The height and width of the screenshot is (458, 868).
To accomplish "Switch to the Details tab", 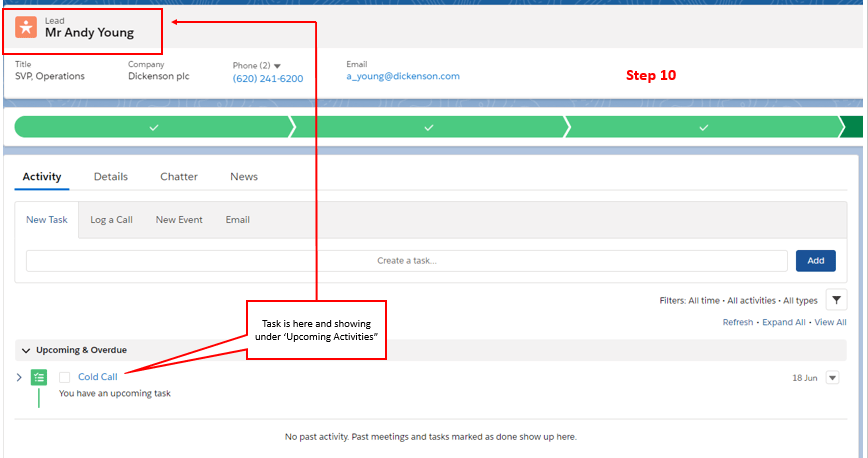I will click(111, 177).
